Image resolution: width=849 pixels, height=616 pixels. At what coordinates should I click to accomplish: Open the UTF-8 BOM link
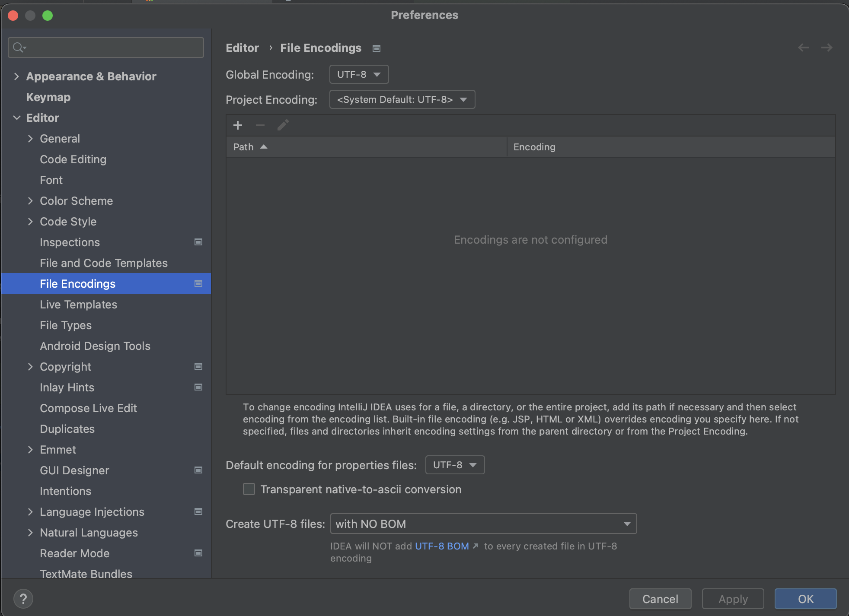pos(442,546)
